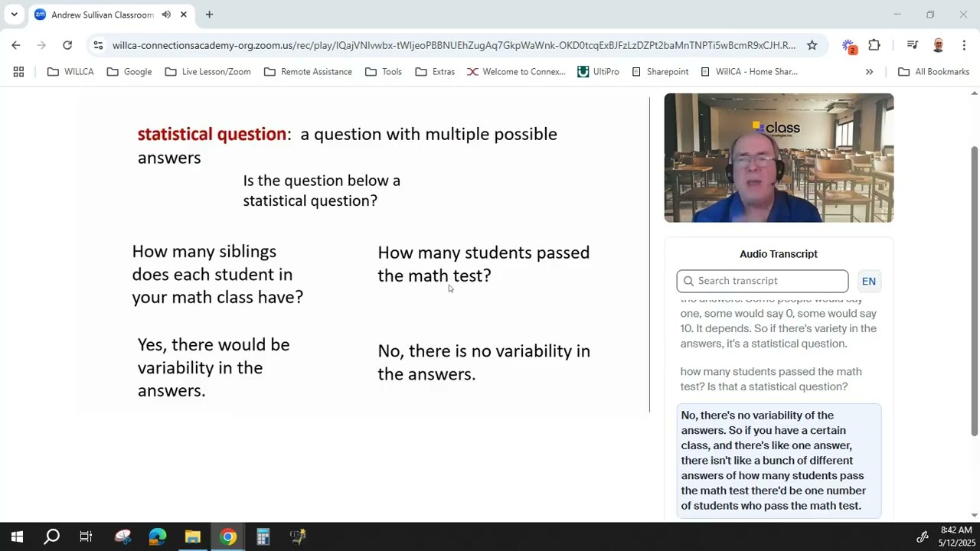This screenshot has height=551, width=980.
Task: Open Windows taskbar search
Action: tap(51, 537)
